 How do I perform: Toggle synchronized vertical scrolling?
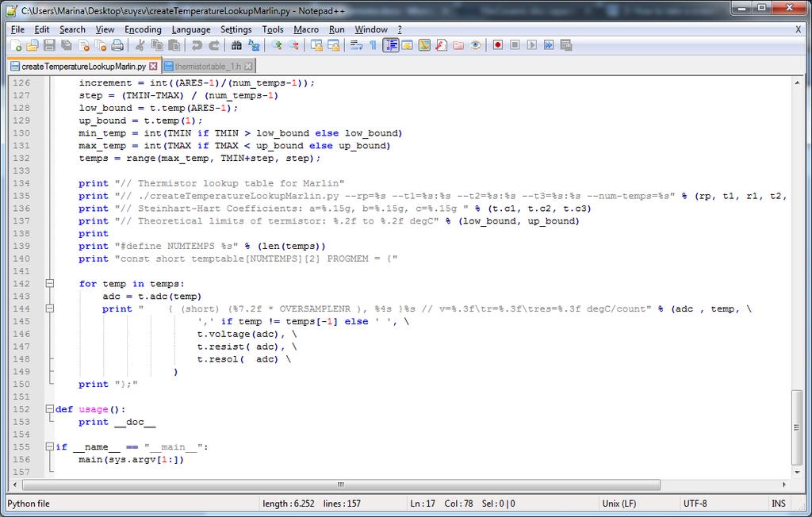[x=317, y=45]
